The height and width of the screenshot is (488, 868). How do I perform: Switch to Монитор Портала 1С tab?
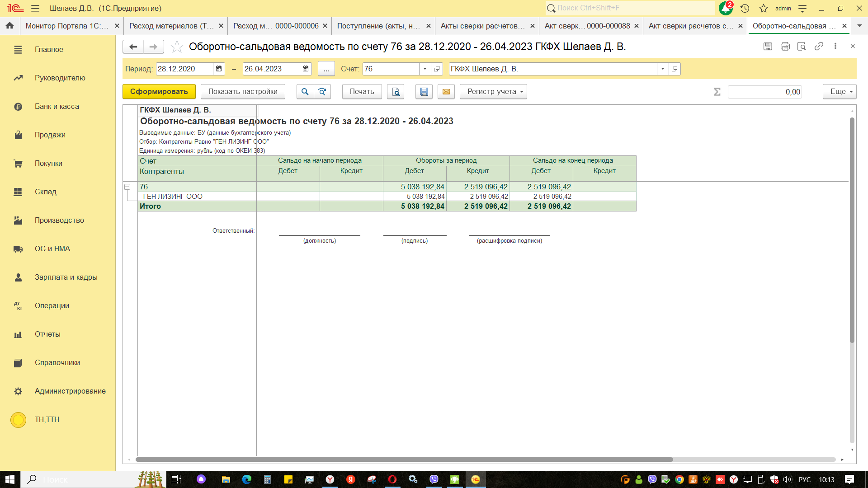pyautogui.click(x=67, y=26)
